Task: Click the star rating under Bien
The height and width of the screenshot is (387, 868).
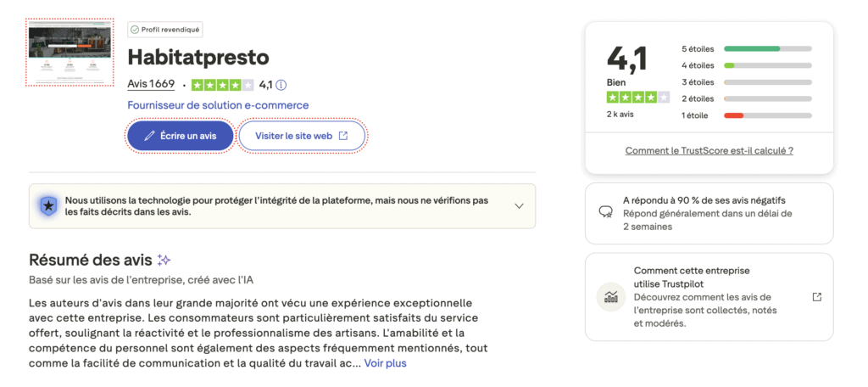Action: pos(637,98)
